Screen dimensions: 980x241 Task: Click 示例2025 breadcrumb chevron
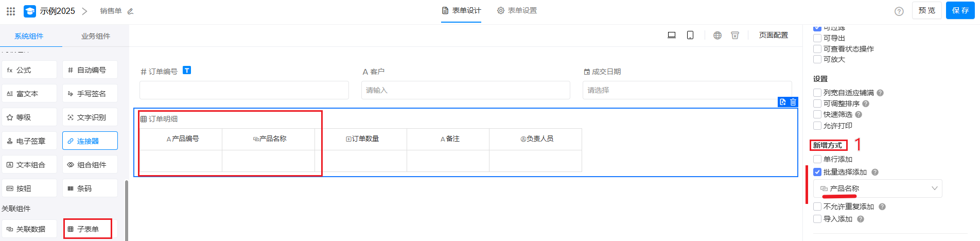pos(85,11)
